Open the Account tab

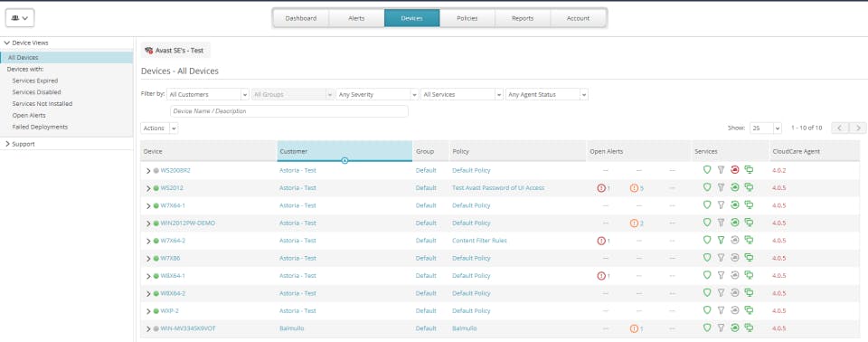[x=578, y=18]
